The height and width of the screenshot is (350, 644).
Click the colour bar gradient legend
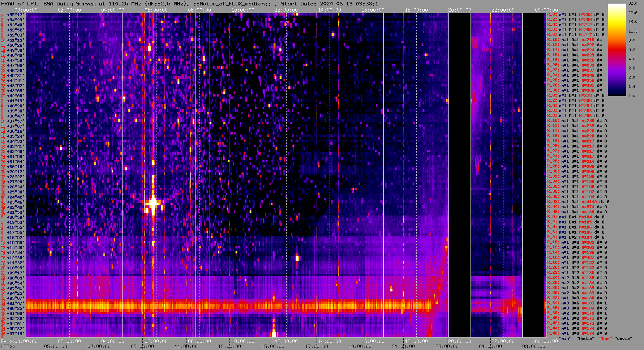[x=617, y=50]
